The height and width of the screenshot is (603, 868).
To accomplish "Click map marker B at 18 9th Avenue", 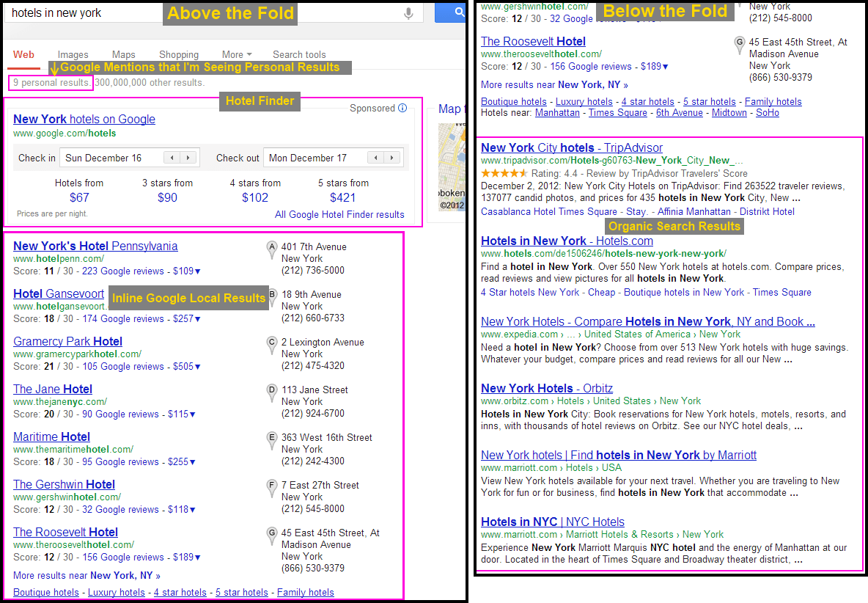I will (x=271, y=294).
